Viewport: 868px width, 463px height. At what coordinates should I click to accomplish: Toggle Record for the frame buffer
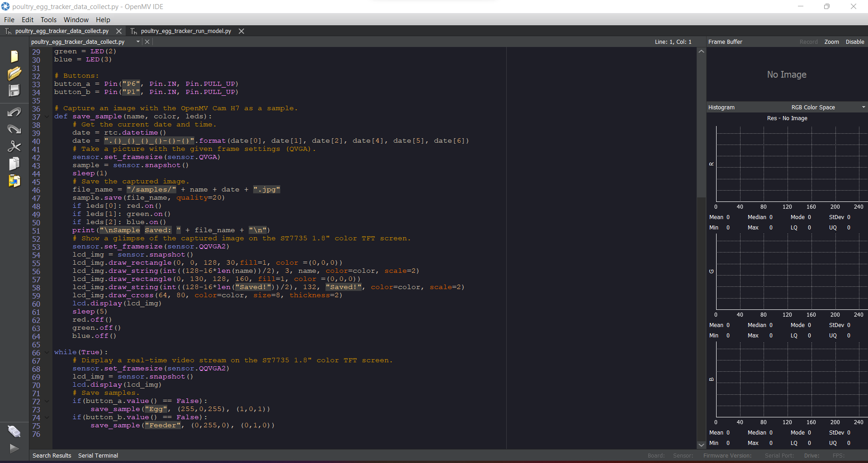tap(809, 42)
